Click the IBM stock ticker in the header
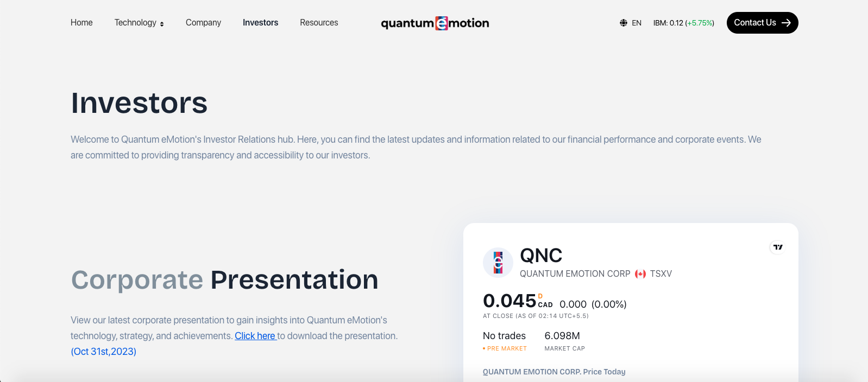The height and width of the screenshot is (382, 868). tap(683, 23)
